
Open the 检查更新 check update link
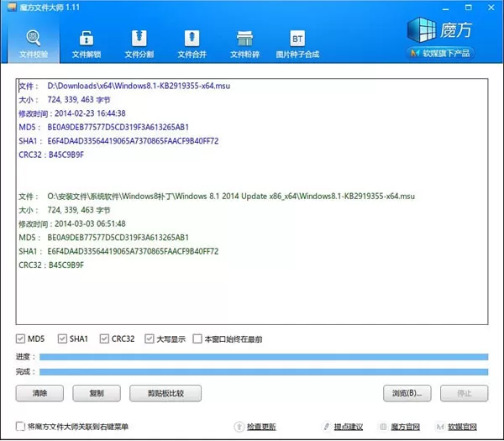261,427
